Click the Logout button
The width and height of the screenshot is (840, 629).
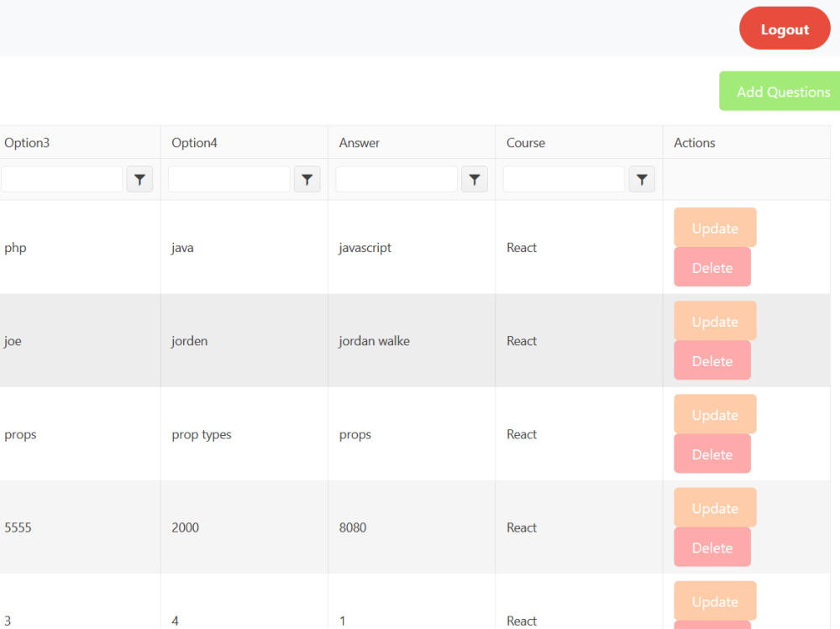click(x=785, y=29)
